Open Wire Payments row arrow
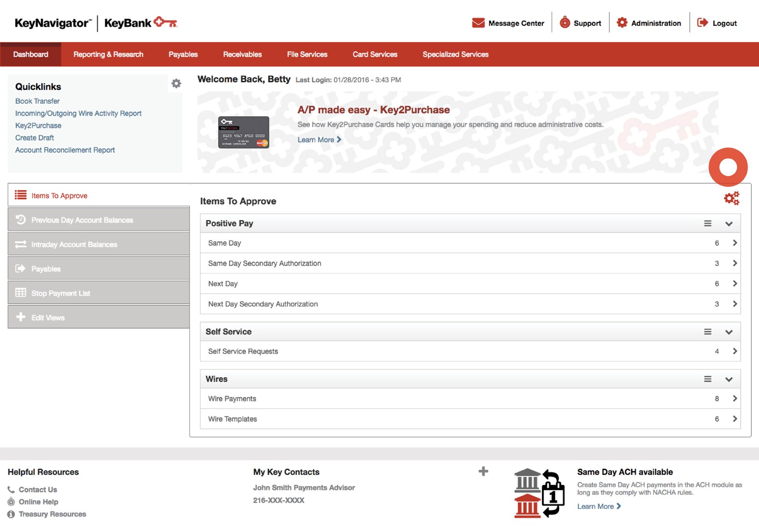Viewport: 759px width, 532px height. click(735, 398)
